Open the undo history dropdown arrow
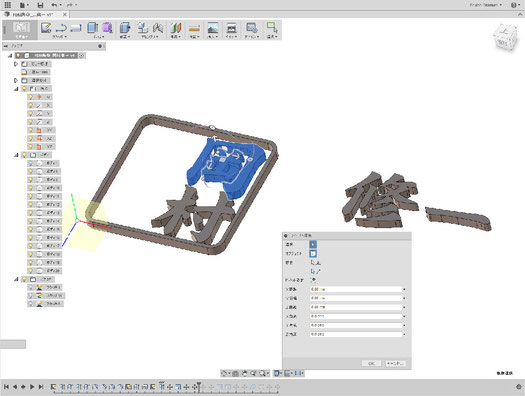 (62, 5)
